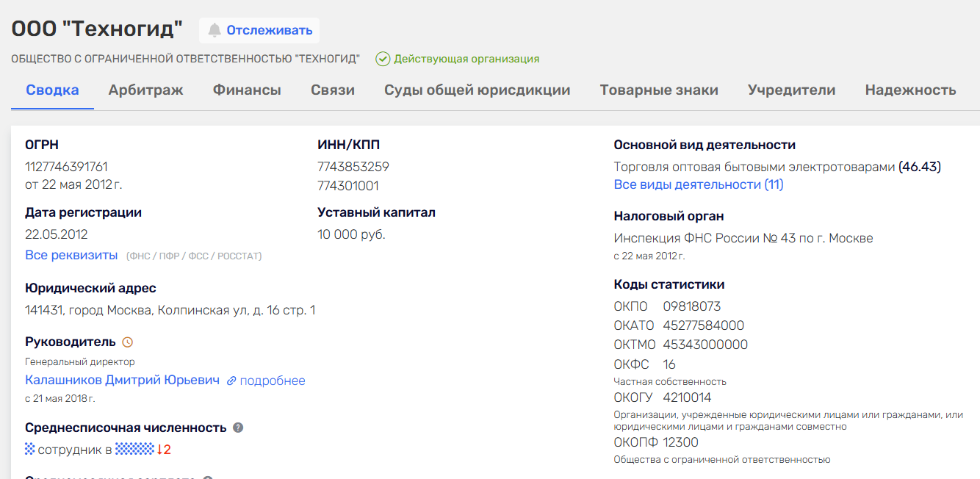Click the Основной вид деятельности heading
This screenshot has height=479, width=980.
(x=705, y=145)
